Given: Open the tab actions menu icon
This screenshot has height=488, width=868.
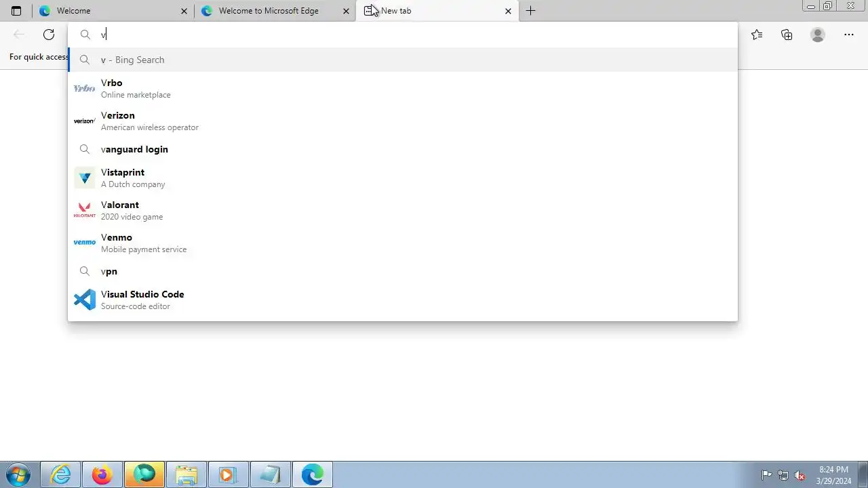Looking at the screenshot, I should [x=16, y=11].
